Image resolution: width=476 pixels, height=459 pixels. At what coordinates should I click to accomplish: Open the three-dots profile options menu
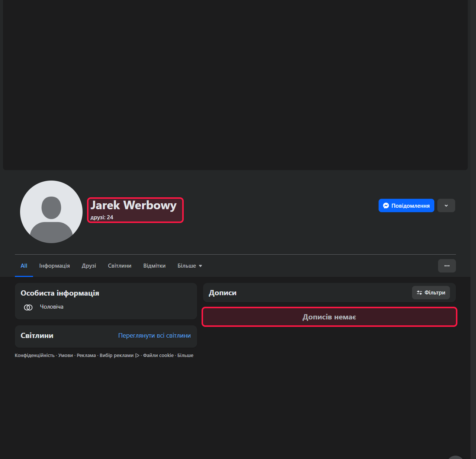point(447,266)
